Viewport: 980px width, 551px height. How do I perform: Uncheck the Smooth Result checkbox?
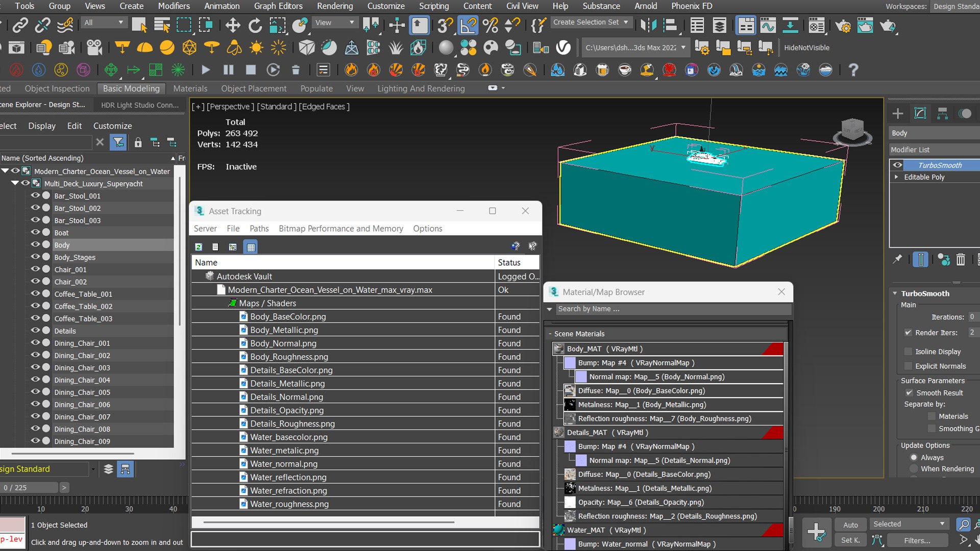click(909, 393)
